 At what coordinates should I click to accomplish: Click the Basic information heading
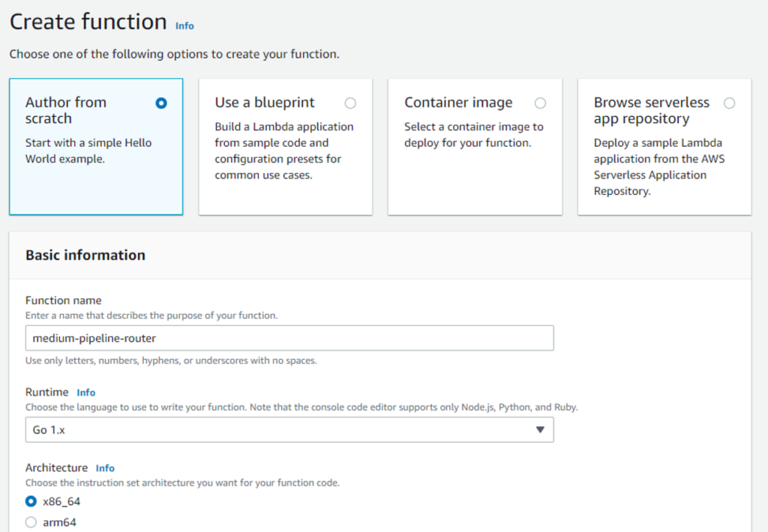[85, 255]
